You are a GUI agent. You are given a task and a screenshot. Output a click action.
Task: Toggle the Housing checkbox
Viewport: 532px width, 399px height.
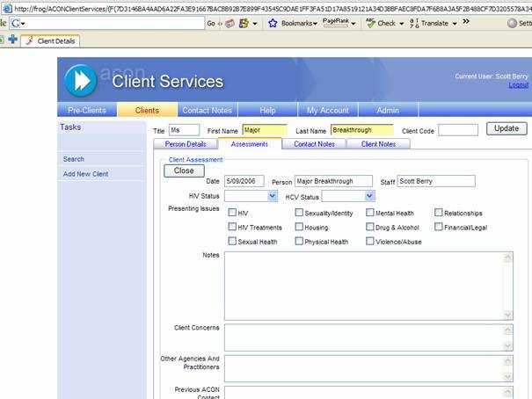300,227
